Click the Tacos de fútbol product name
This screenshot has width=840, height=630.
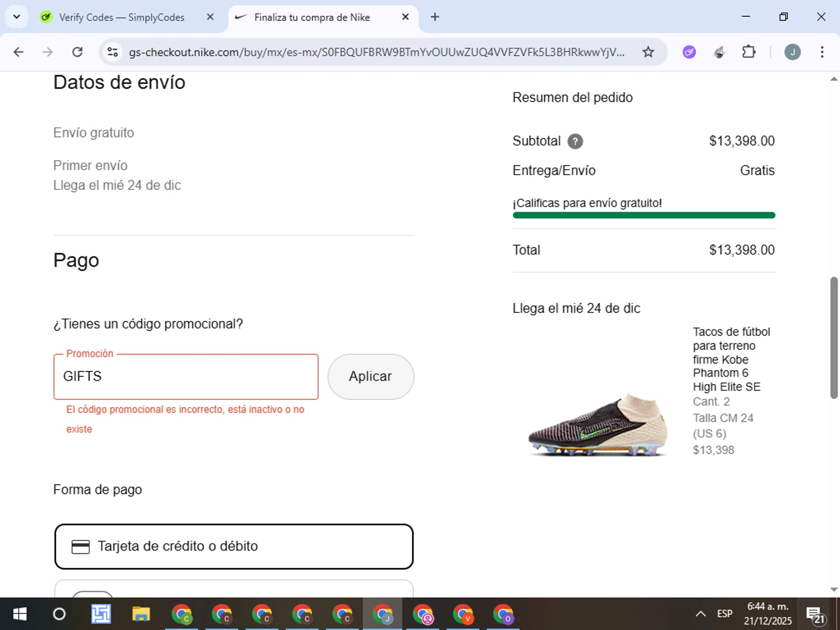731,360
